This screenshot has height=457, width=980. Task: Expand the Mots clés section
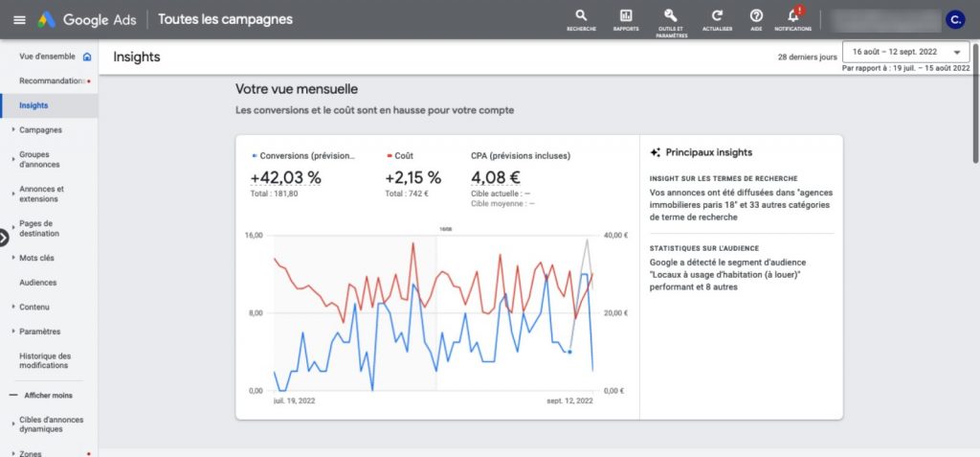pos(38,258)
